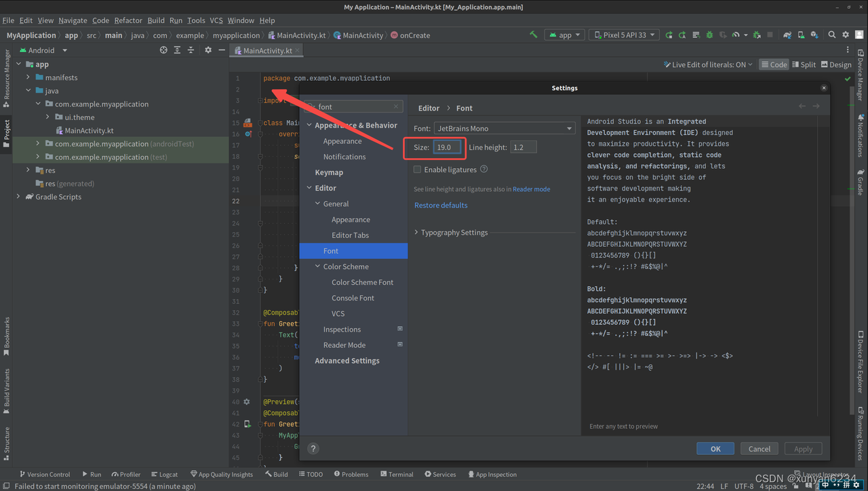Click the Line height input field
The width and height of the screenshot is (868, 491).
coord(523,147)
